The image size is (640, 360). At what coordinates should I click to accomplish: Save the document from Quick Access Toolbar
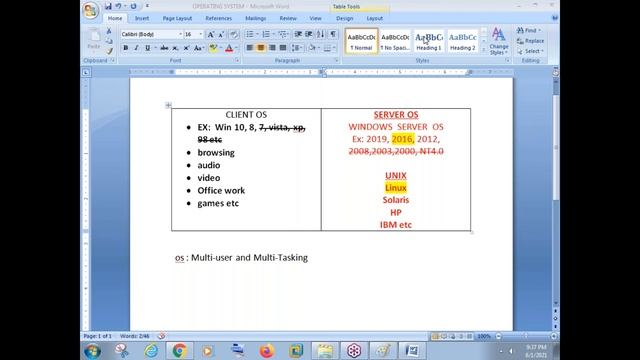point(108,6)
